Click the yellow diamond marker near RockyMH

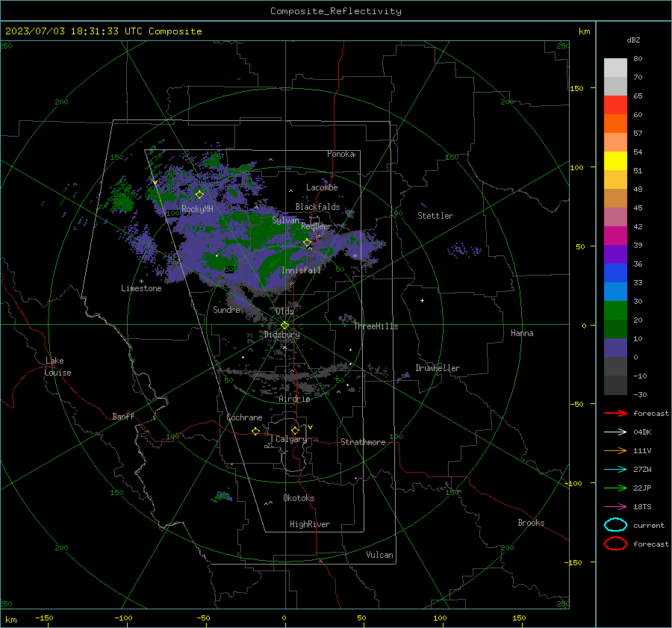point(199,195)
